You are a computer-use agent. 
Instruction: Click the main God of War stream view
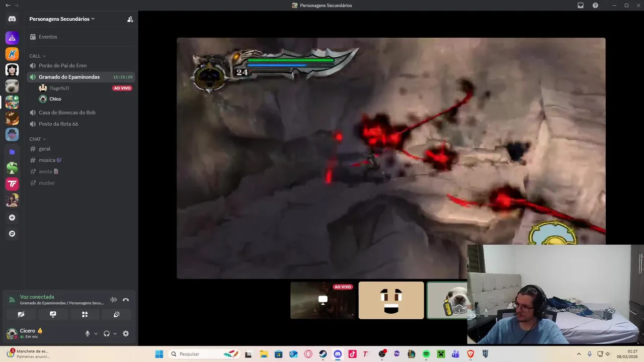coord(391,158)
